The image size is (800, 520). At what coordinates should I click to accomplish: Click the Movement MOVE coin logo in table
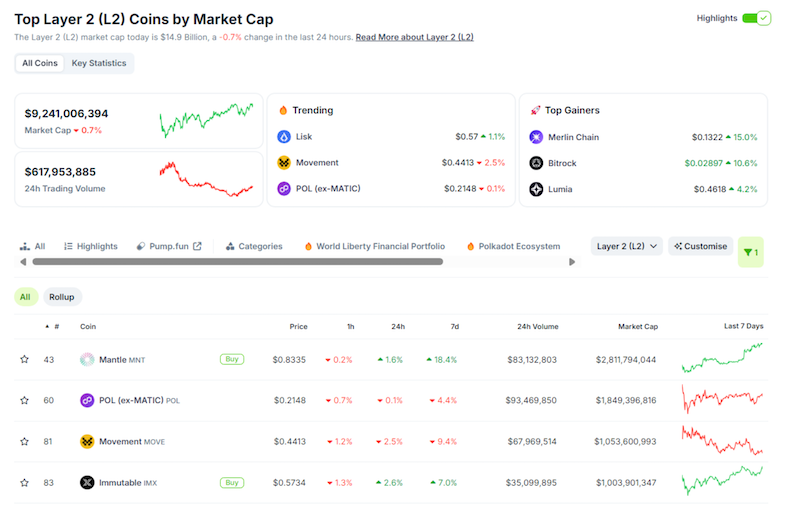(x=87, y=441)
